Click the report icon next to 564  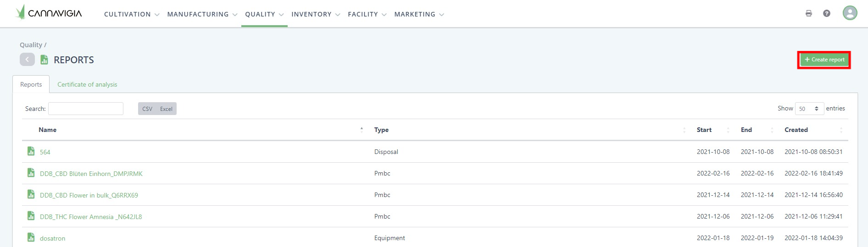31,151
